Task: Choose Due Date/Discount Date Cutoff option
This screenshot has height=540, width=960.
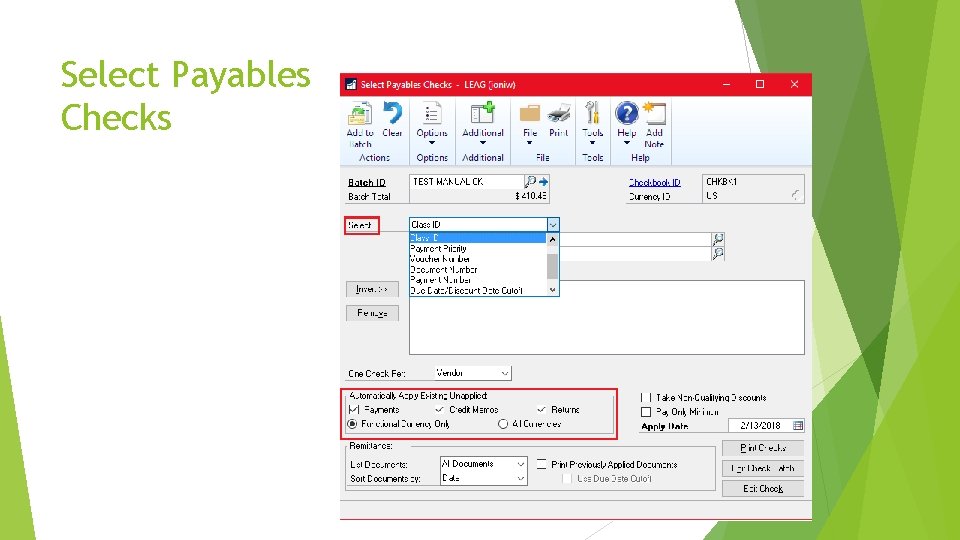Action: pos(478,291)
